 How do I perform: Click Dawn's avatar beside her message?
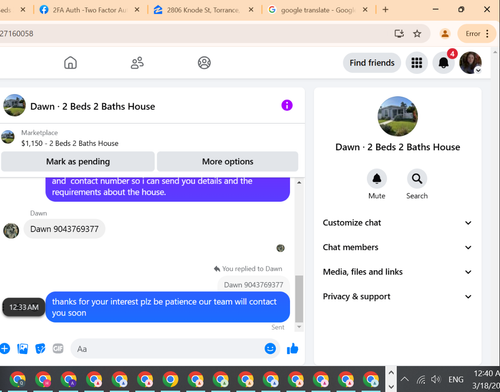pyautogui.click(x=11, y=231)
